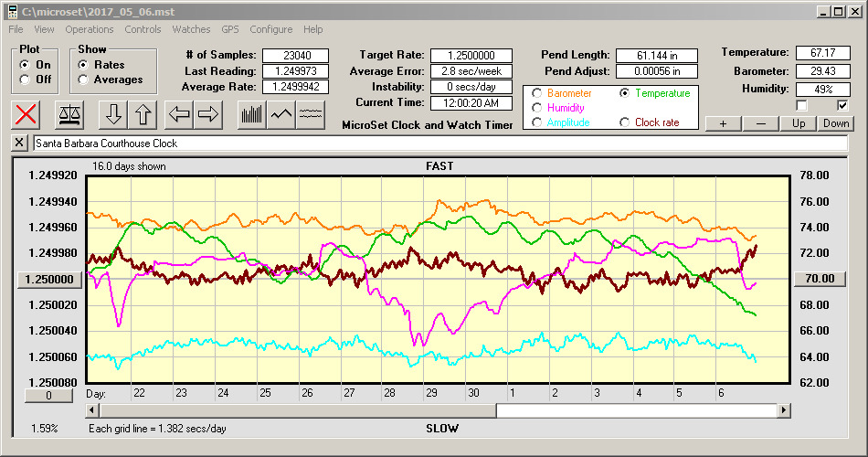Screen dimensions: 868x457
Task: Turn the plot Off
Action: (x=25, y=80)
